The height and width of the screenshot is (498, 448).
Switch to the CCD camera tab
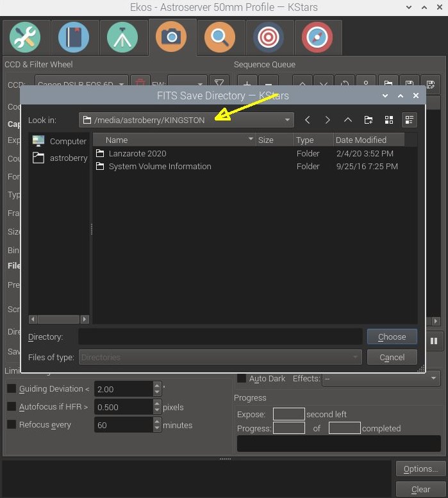coord(171,37)
